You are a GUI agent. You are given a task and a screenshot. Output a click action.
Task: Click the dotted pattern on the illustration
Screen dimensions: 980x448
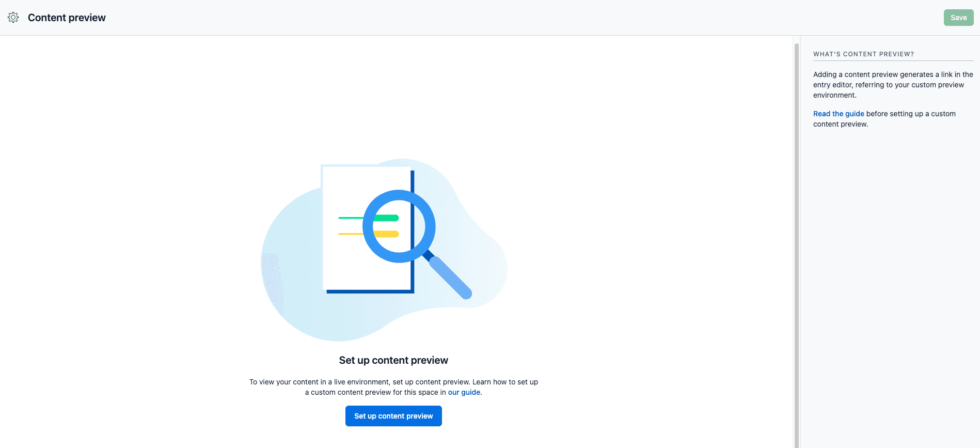pos(272,282)
